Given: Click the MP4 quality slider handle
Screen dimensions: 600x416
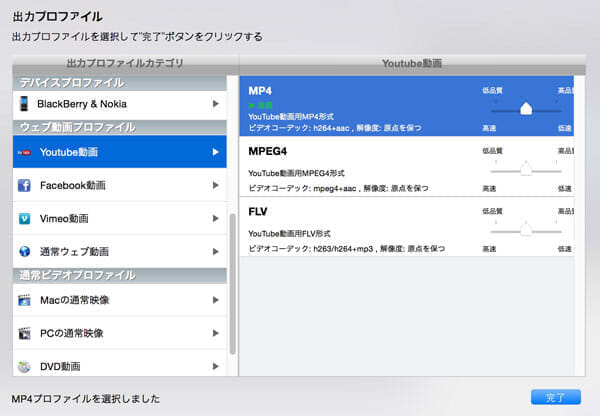Looking at the screenshot, I should [x=526, y=109].
